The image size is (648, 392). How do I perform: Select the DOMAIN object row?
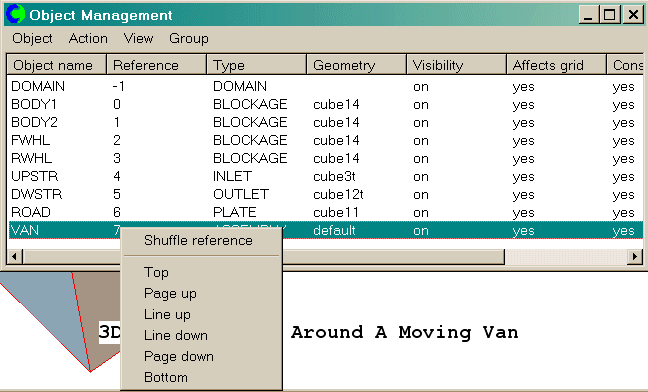coord(325,86)
